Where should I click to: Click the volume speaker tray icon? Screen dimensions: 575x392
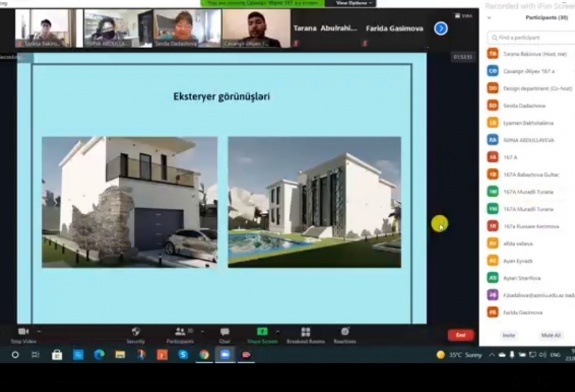tap(543, 355)
